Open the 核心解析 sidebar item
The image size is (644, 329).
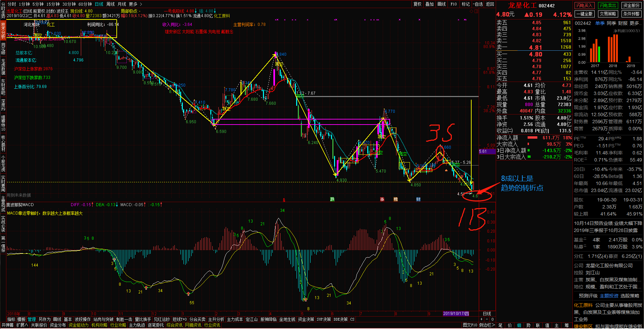3,143
